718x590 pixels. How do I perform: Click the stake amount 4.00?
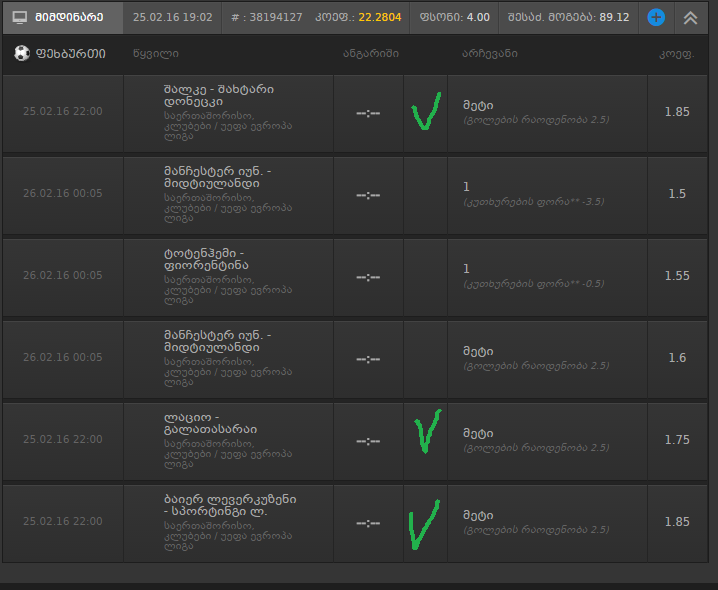tap(478, 17)
